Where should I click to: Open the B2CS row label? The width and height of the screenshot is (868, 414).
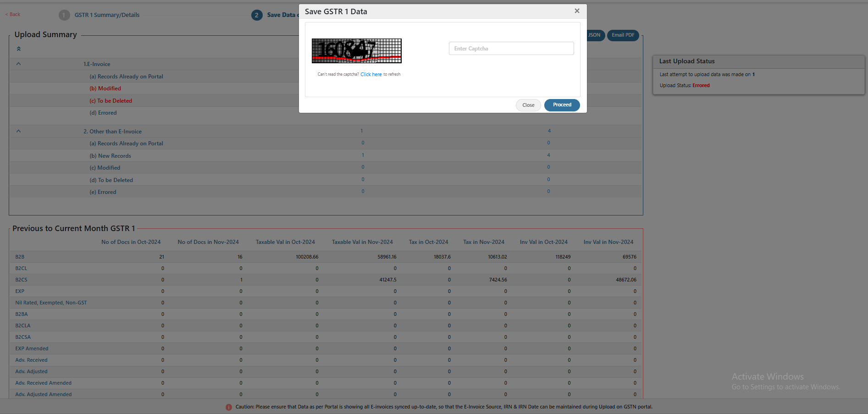(x=21, y=280)
